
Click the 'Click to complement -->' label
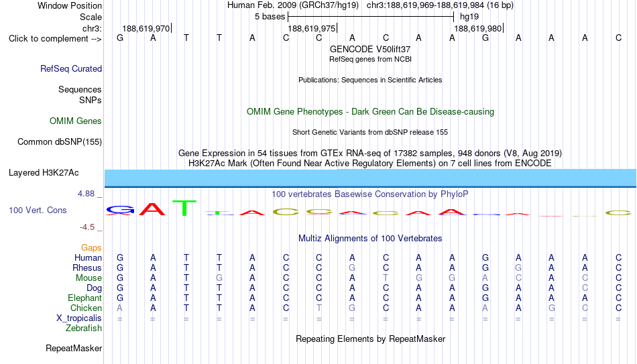point(55,39)
